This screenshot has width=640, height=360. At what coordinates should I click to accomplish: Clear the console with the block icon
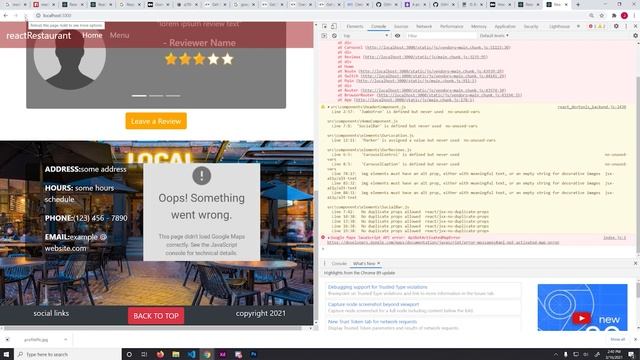point(334,36)
